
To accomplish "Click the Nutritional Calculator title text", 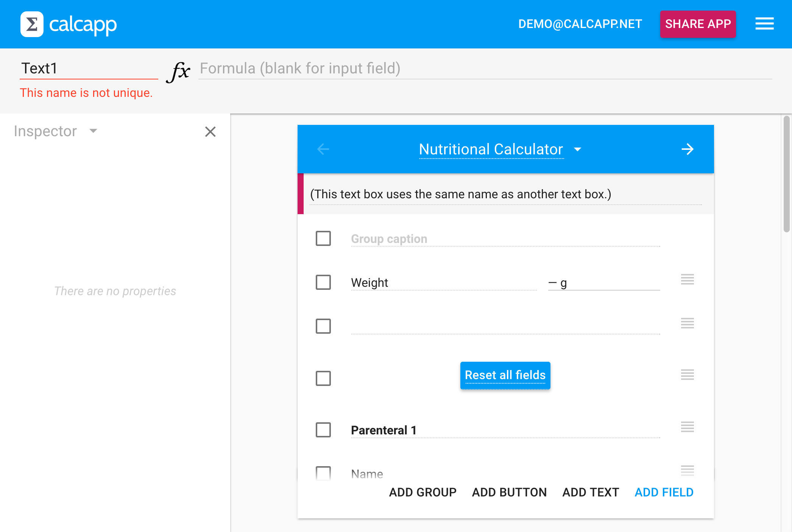I will point(491,149).
